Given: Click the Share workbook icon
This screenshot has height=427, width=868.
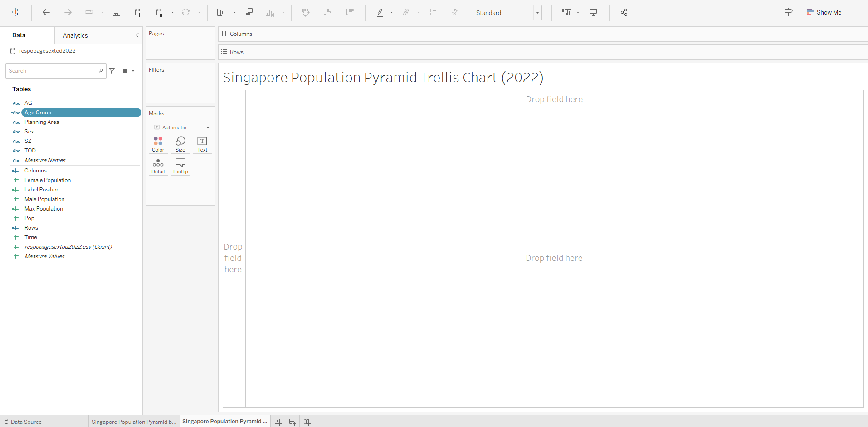Looking at the screenshot, I should point(624,12).
